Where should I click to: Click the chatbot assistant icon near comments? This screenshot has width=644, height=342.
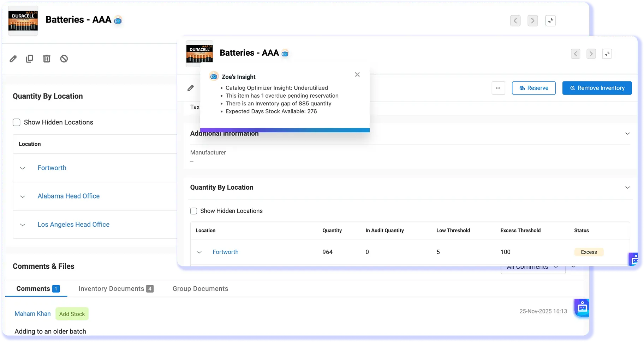click(582, 308)
